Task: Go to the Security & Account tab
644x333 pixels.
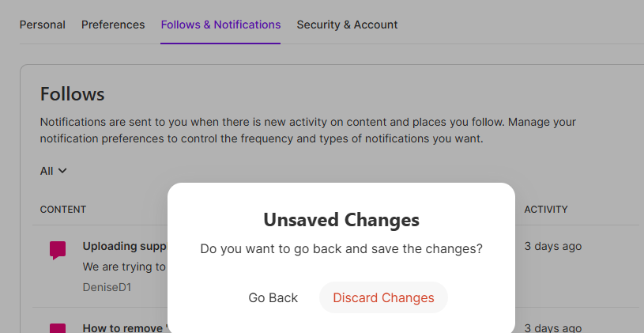Action: click(x=347, y=25)
